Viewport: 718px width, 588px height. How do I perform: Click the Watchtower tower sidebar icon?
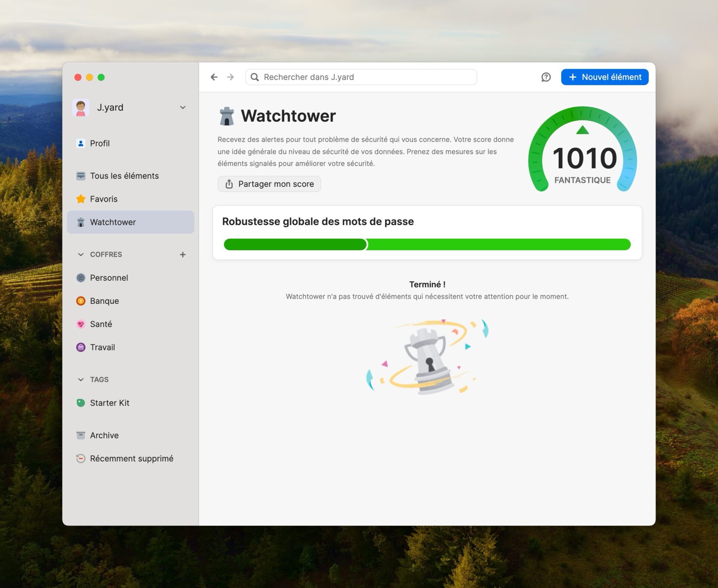click(x=81, y=222)
